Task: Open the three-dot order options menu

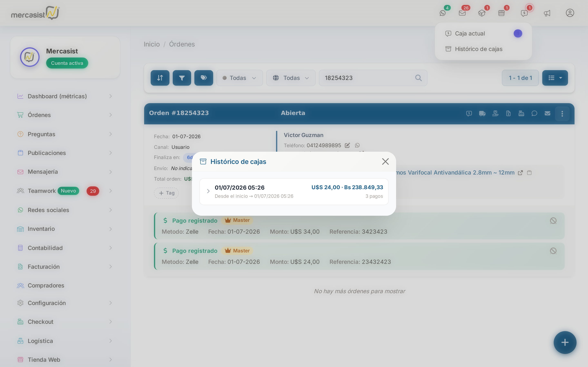Action: [562, 114]
